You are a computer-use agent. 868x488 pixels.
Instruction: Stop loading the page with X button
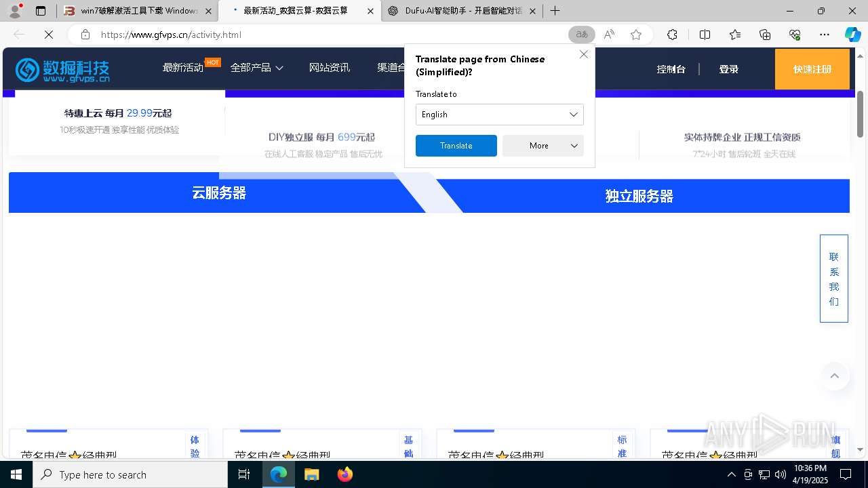(x=49, y=35)
